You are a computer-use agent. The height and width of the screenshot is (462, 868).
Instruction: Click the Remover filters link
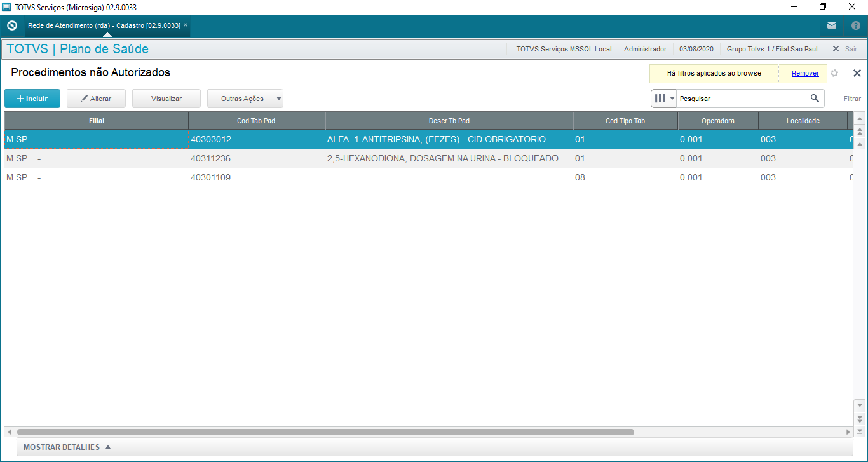point(805,73)
